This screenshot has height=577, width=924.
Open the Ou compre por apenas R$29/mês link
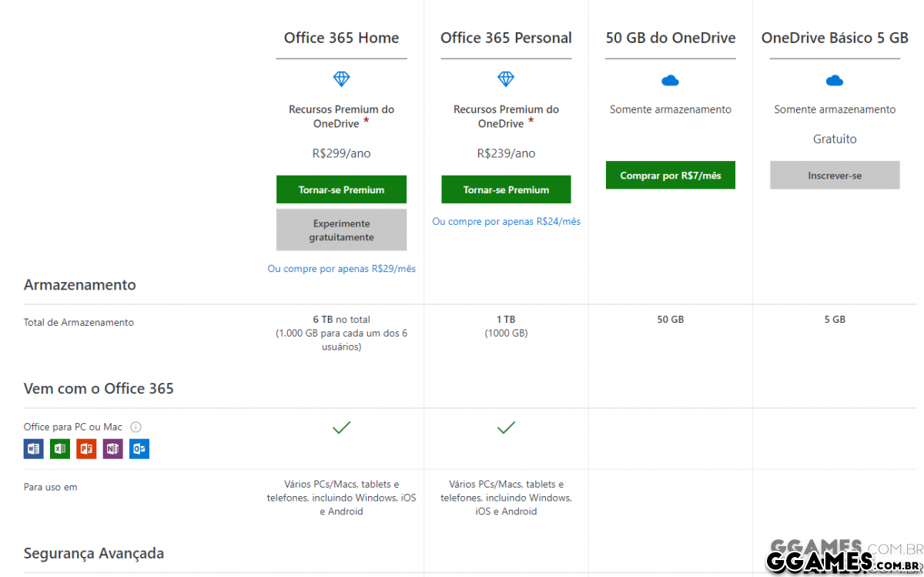pyautogui.click(x=341, y=269)
